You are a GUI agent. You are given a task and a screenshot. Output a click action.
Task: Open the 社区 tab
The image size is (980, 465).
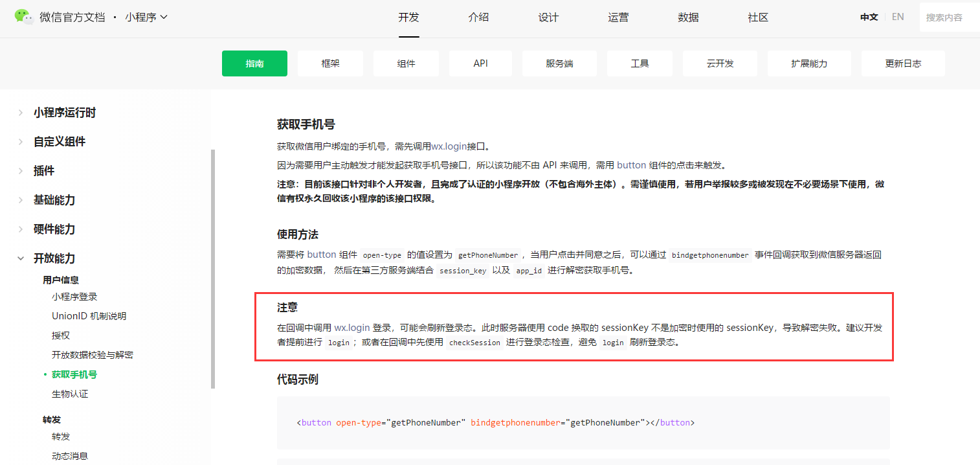(x=757, y=17)
